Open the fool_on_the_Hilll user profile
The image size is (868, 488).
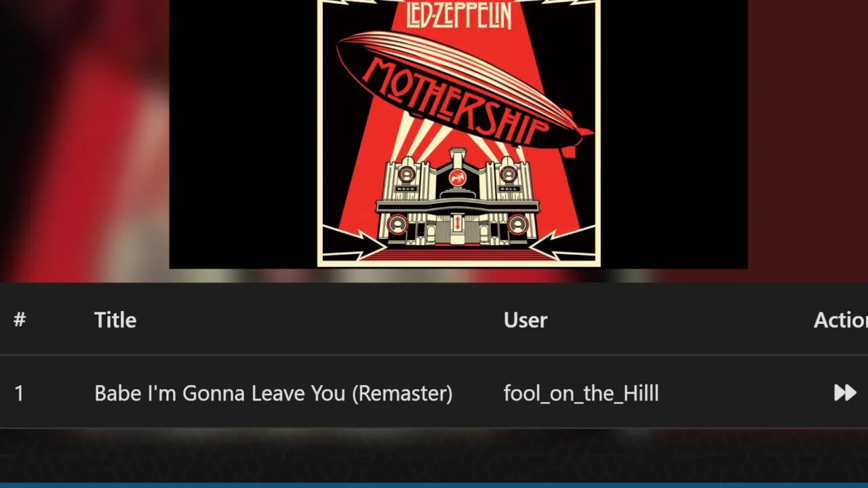pos(581,393)
